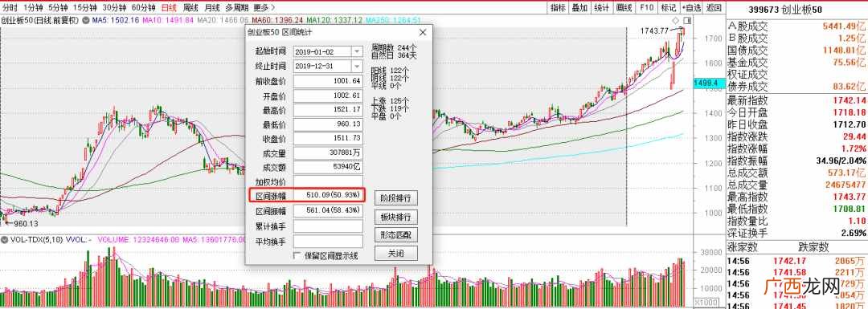Close the 区间统计 dialog with the X
Screen dimensions: 868x309
tap(423, 33)
